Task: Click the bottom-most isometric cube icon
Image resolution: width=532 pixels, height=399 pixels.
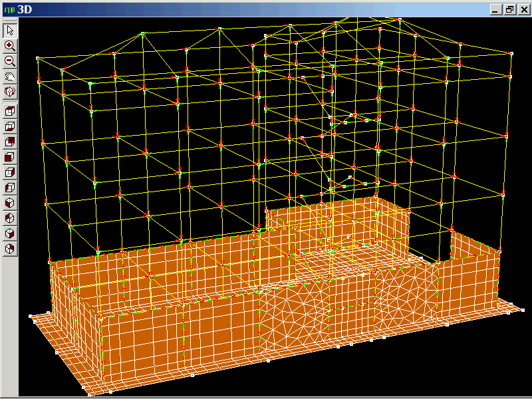Action: [10, 249]
